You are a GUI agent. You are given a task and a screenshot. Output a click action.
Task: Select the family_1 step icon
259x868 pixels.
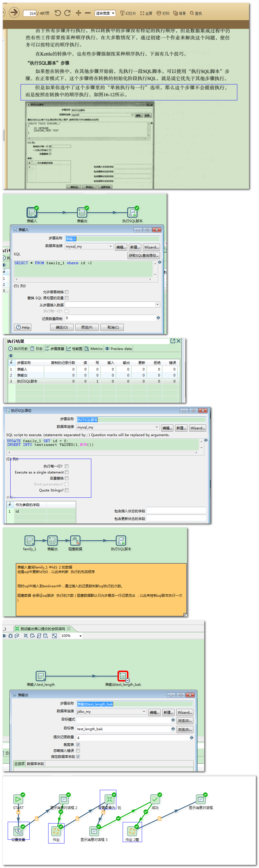pyautogui.click(x=30, y=541)
